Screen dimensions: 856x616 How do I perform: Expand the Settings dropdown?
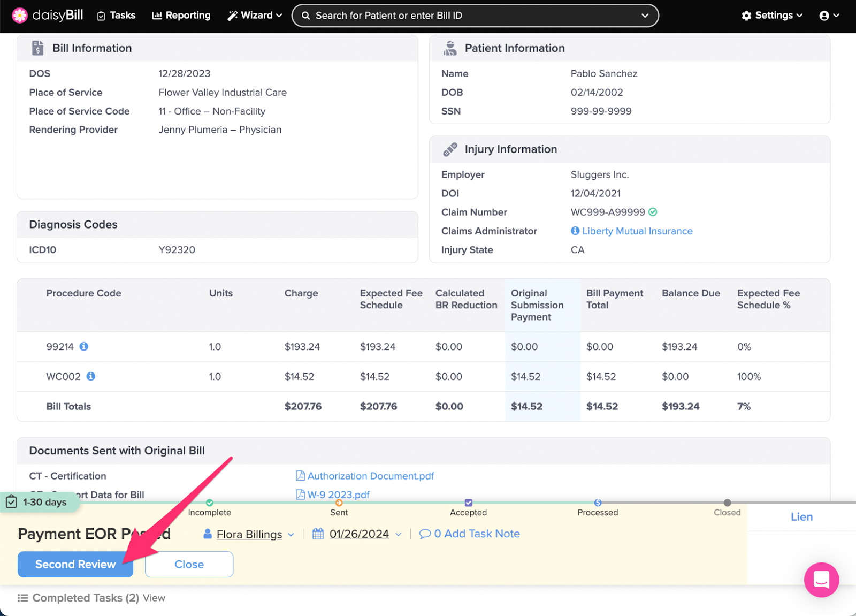771,16
